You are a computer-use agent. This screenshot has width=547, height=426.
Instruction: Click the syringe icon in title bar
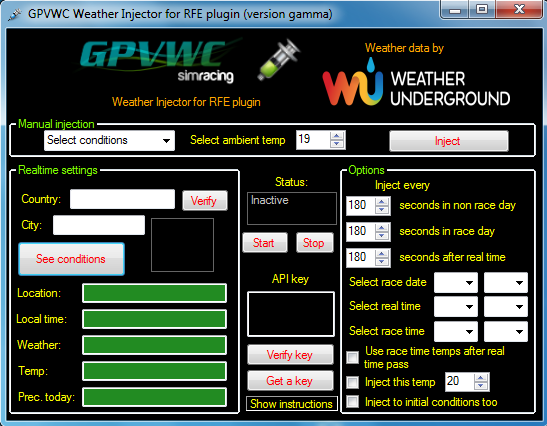(14, 14)
